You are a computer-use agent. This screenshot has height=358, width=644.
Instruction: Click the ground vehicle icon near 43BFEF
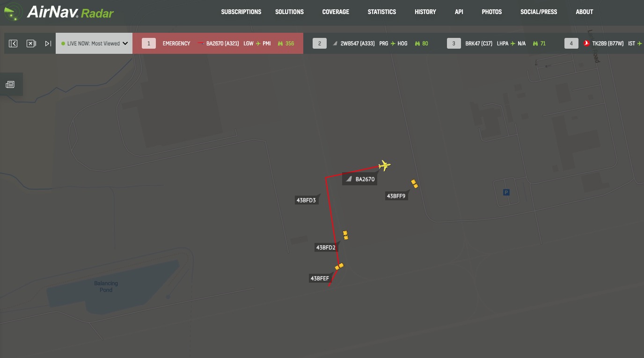click(x=339, y=266)
